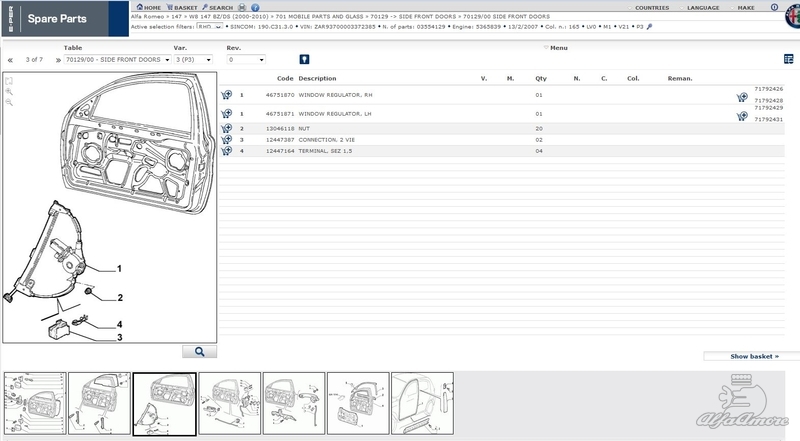Add WINDOW REGULATOR, RH to basket
This screenshot has width=800, height=441.
point(227,95)
